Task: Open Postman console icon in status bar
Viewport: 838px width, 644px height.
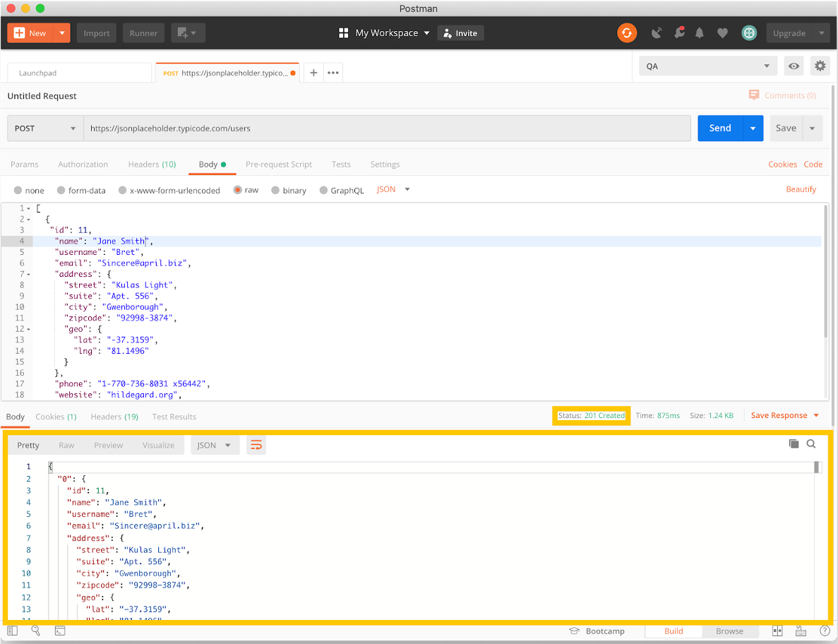Action: click(x=60, y=631)
